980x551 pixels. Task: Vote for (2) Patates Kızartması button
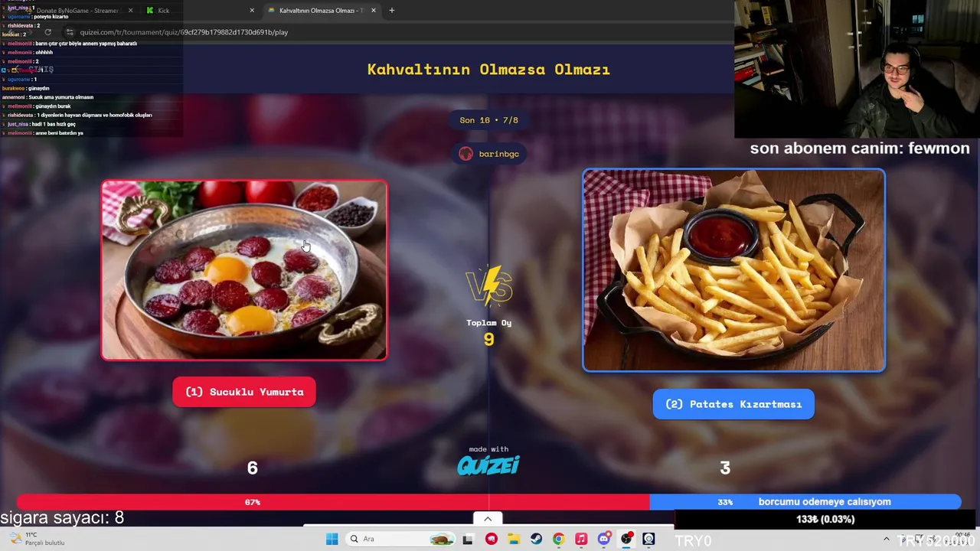[x=733, y=404]
